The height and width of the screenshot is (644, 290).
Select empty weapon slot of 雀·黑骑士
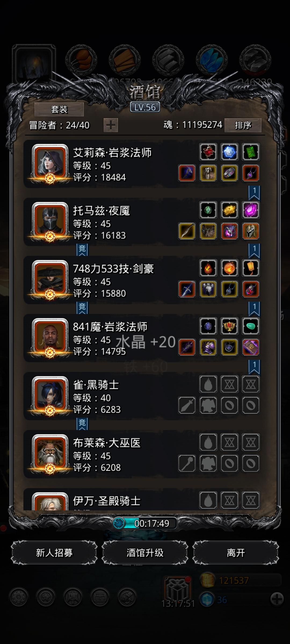187,405
